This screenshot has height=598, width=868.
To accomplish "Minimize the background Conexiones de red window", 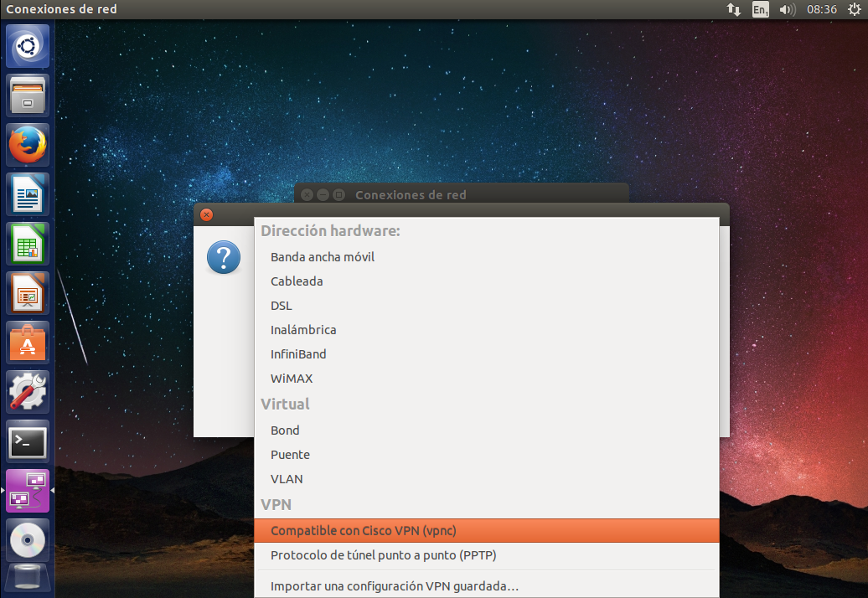I will [x=323, y=194].
